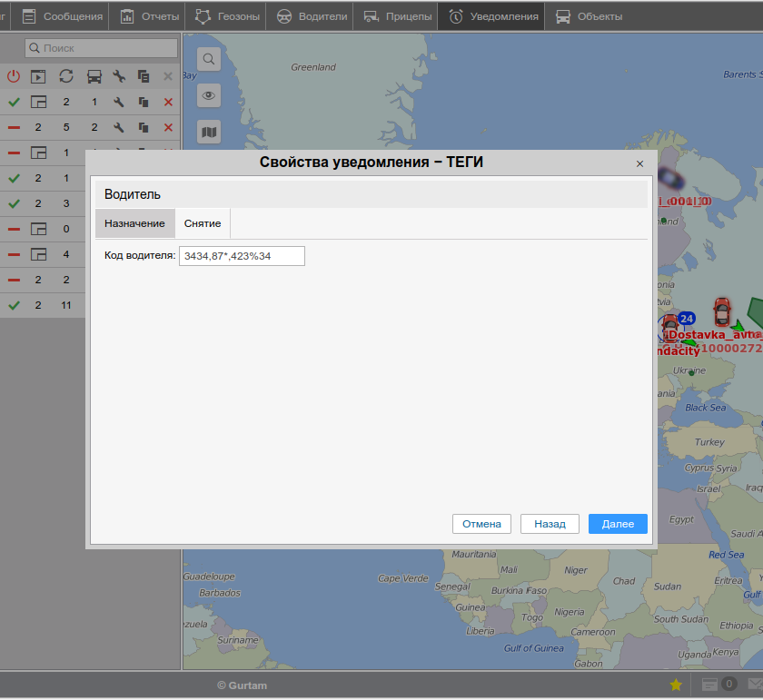Click the red power icon in the column header
This screenshot has height=700, width=763.
click(x=14, y=77)
